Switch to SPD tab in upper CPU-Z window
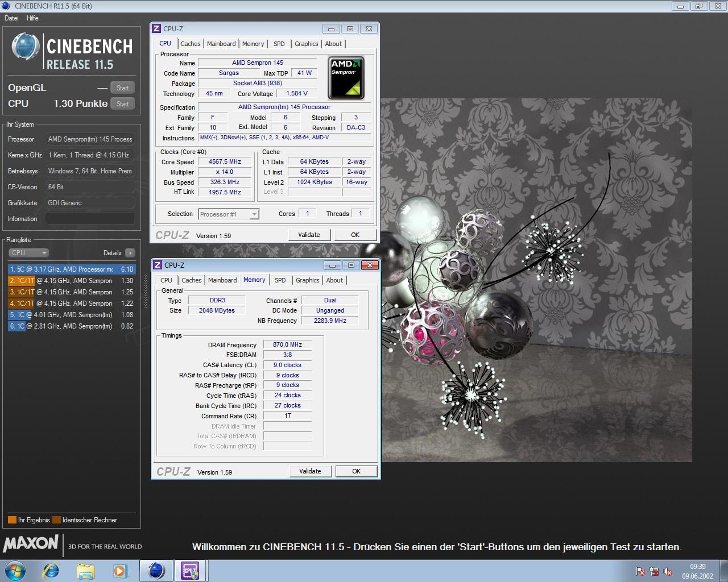The height and width of the screenshot is (582, 728). [x=279, y=44]
